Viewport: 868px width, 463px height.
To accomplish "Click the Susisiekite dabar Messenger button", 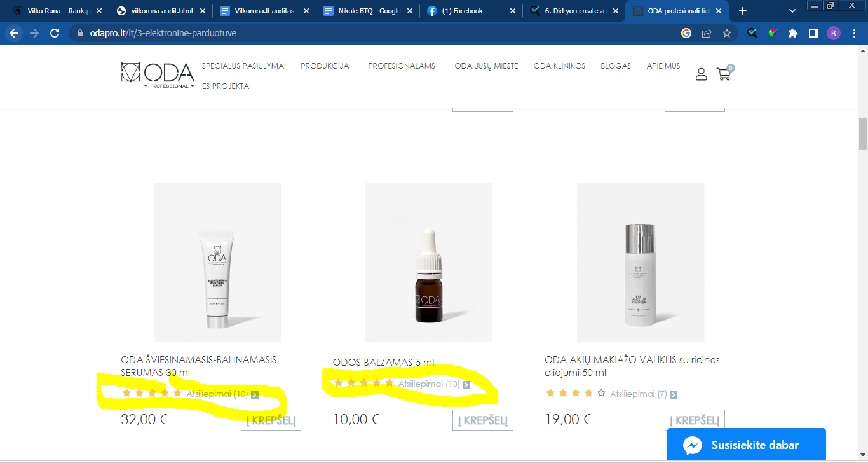I will pyautogui.click(x=746, y=445).
